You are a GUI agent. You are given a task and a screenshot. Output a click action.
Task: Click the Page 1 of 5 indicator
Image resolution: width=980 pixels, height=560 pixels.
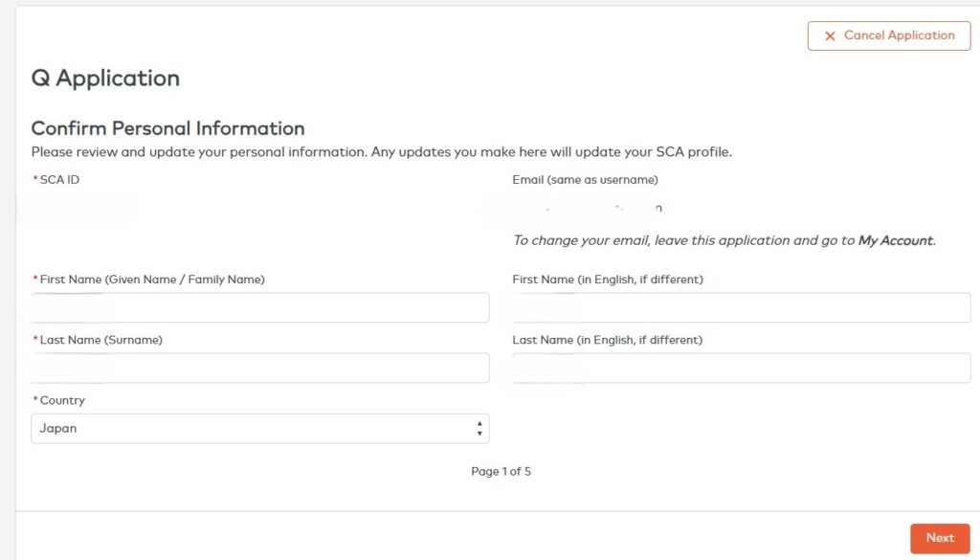tap(501, 471)
